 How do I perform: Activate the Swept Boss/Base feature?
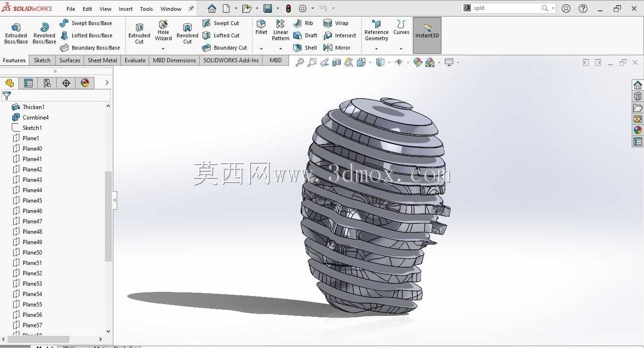[x=86, y=23]
